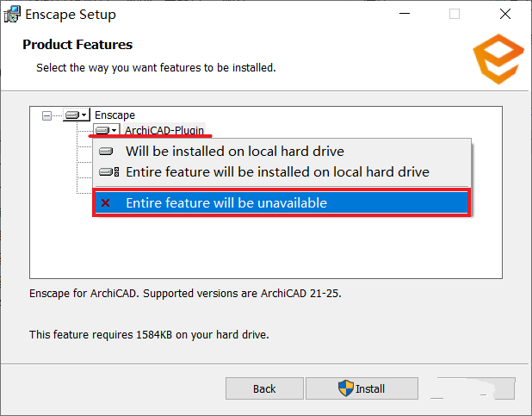532x416 pixels.
Task: Click the Enscape Setup installer icon
Action: coord(12,15)
